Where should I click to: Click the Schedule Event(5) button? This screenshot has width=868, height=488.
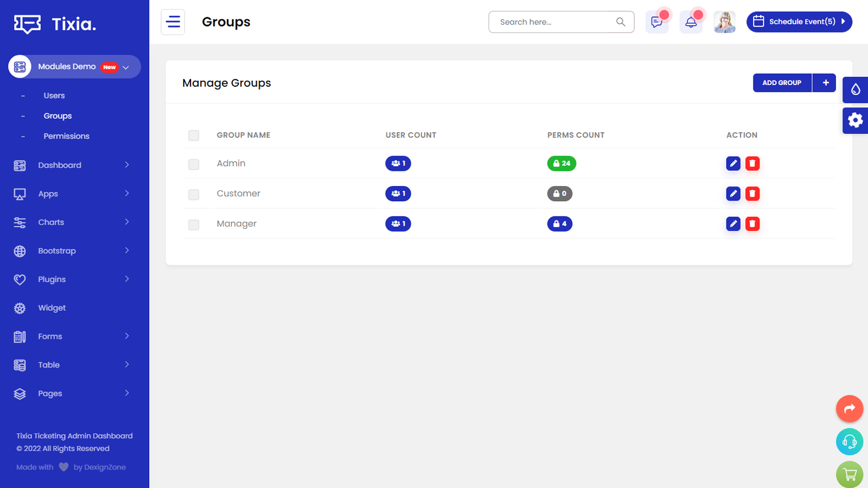(799, 22)
